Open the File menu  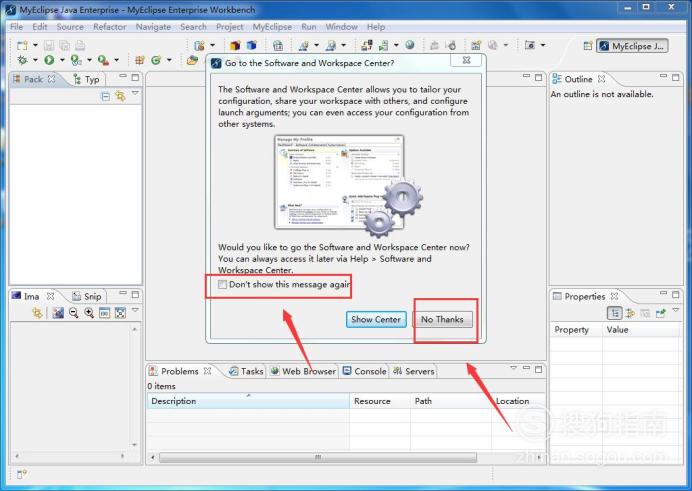[x=17, y=27]
